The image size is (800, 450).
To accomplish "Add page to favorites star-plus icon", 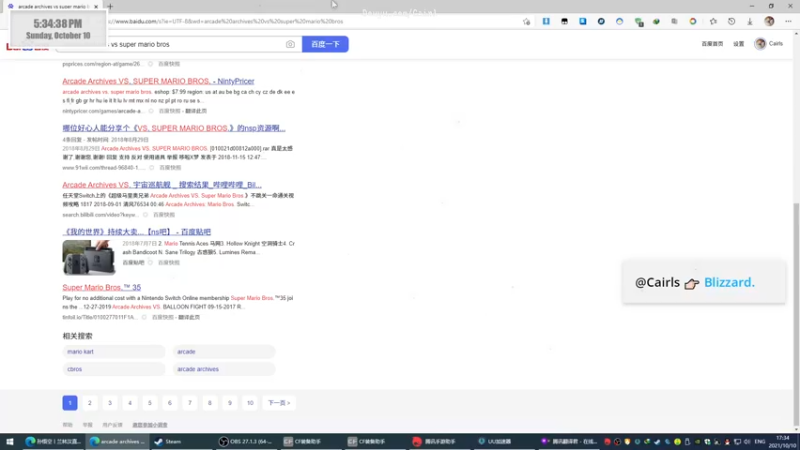I will pyautogui.click(x=527, y=21).
